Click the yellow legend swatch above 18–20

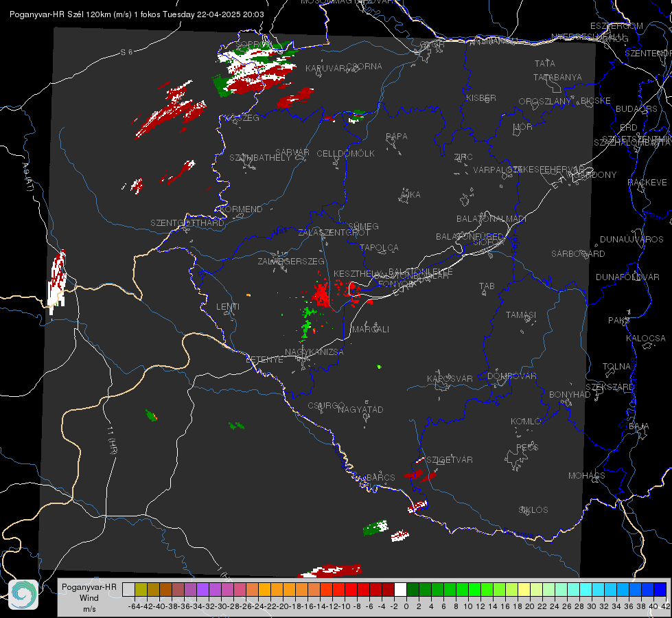click(x=524, y=589)
